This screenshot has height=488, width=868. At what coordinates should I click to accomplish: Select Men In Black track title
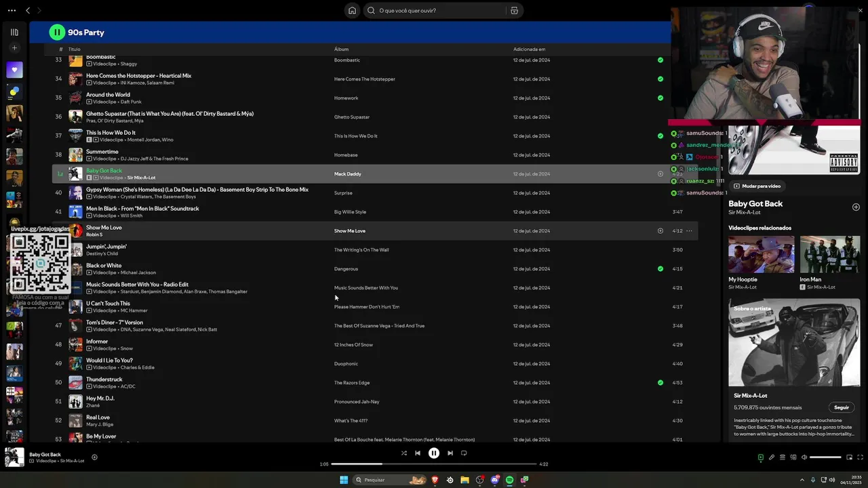142,209
